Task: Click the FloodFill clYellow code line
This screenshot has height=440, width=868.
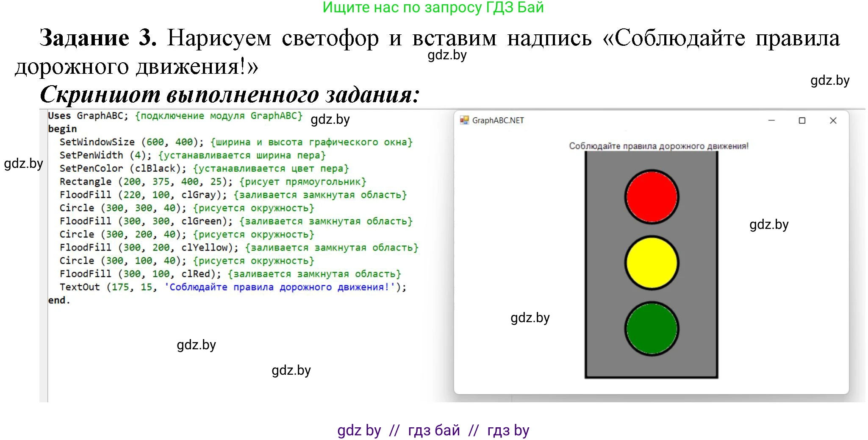Action: tap(149, 247)
